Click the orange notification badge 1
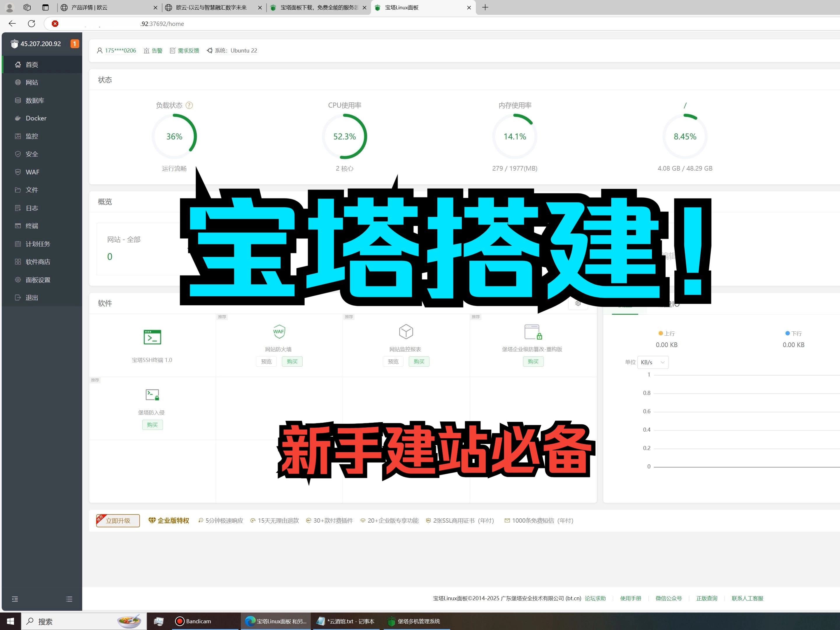This screenshot has width=840, height=630. pos(75,44)
